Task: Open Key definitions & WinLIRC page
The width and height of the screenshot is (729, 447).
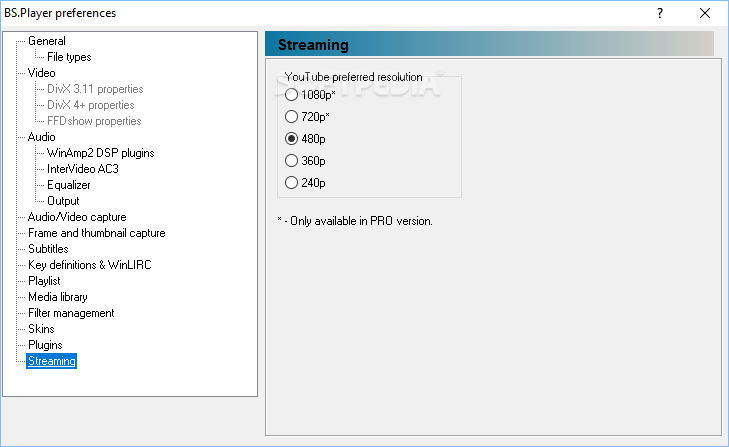Action: [89, 265]
